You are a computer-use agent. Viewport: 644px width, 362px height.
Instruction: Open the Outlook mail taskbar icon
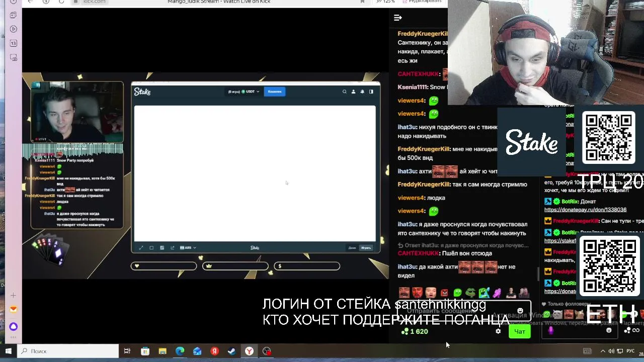pyautogui.click(x=197, y=351)
